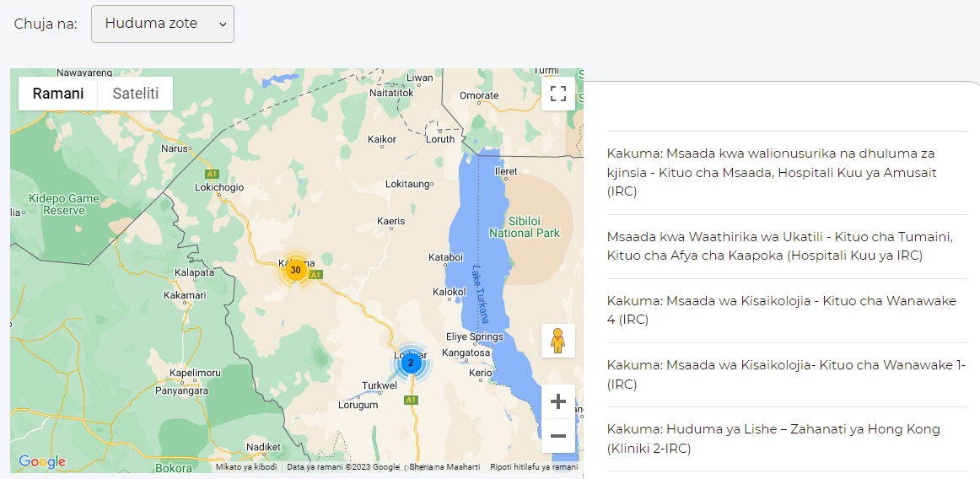Click the Lorugum label on map
The width and height of the screenshot is (980, 479).
[x=358, y=406]
